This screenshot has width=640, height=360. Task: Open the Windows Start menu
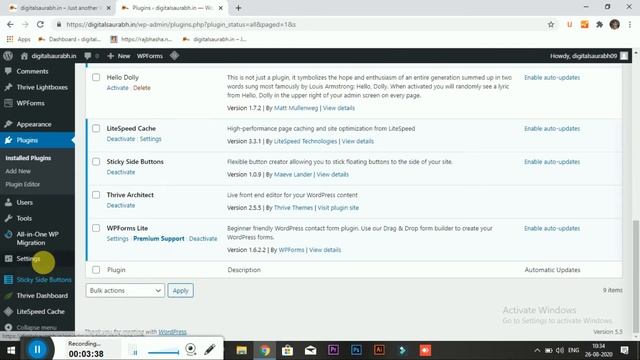pos(11,350)
